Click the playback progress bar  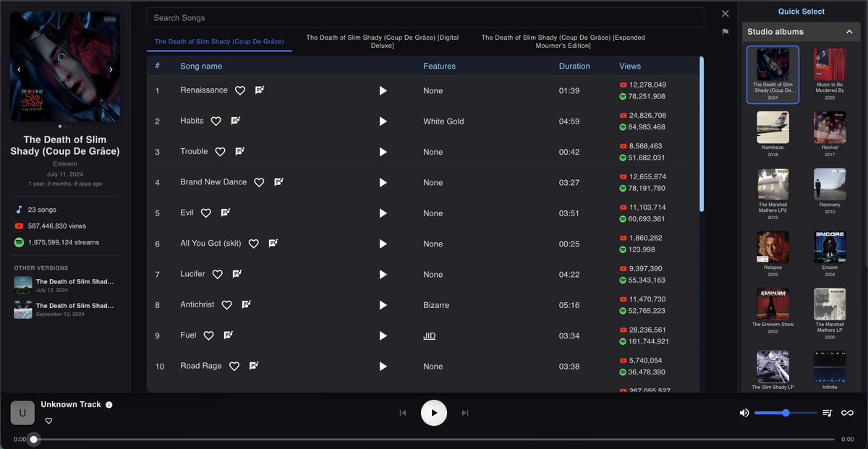(x=434, y=439)
